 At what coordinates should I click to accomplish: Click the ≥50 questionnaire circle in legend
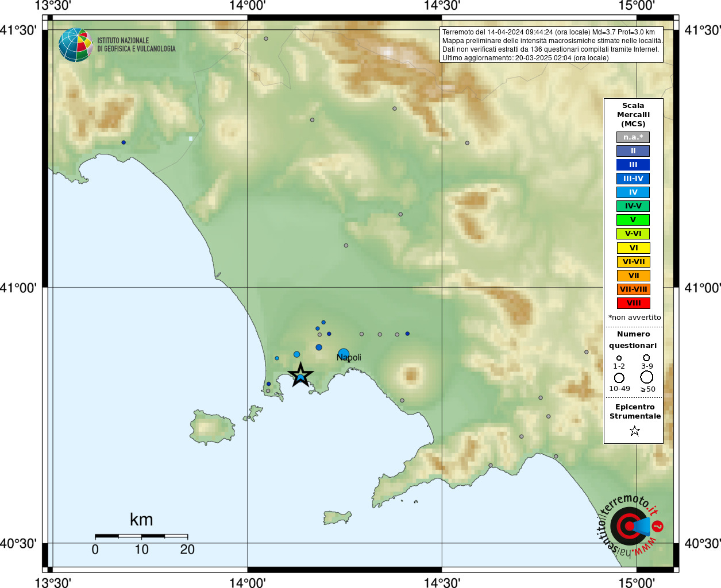pos(647,377)
